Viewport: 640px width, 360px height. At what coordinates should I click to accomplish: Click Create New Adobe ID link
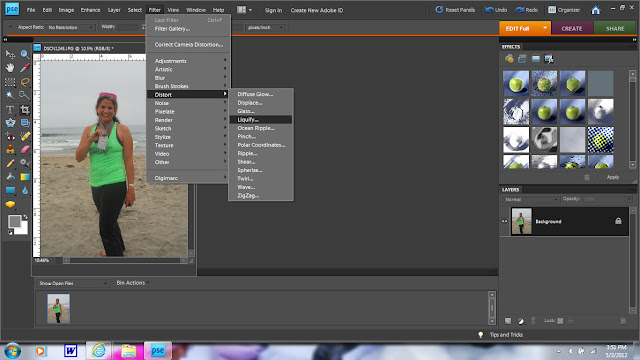(x=317, y=10)
